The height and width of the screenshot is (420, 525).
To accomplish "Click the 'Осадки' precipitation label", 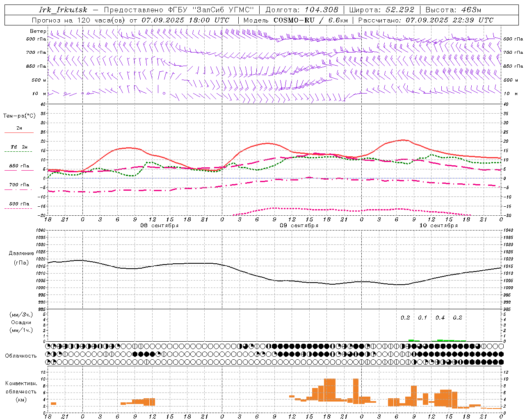I will point(21,322).
